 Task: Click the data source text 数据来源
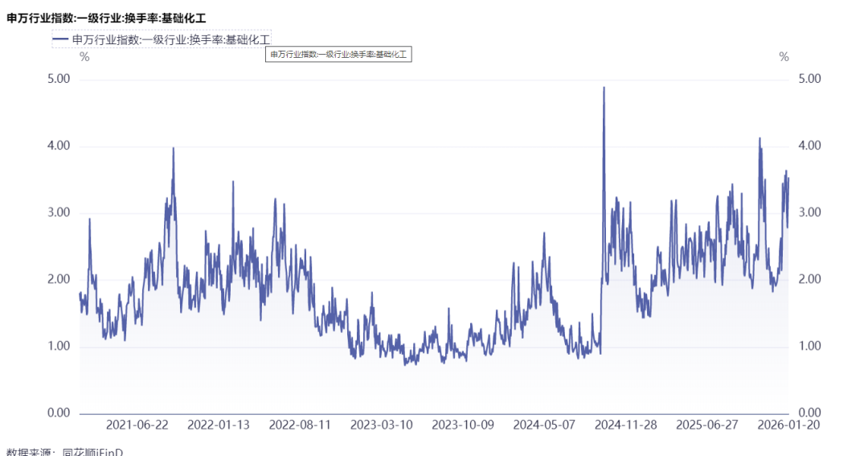point(65,451)
